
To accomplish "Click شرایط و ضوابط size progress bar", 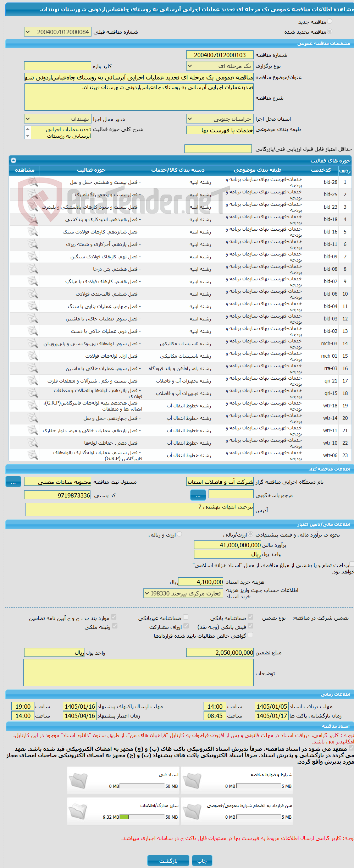I will point(259,786).
